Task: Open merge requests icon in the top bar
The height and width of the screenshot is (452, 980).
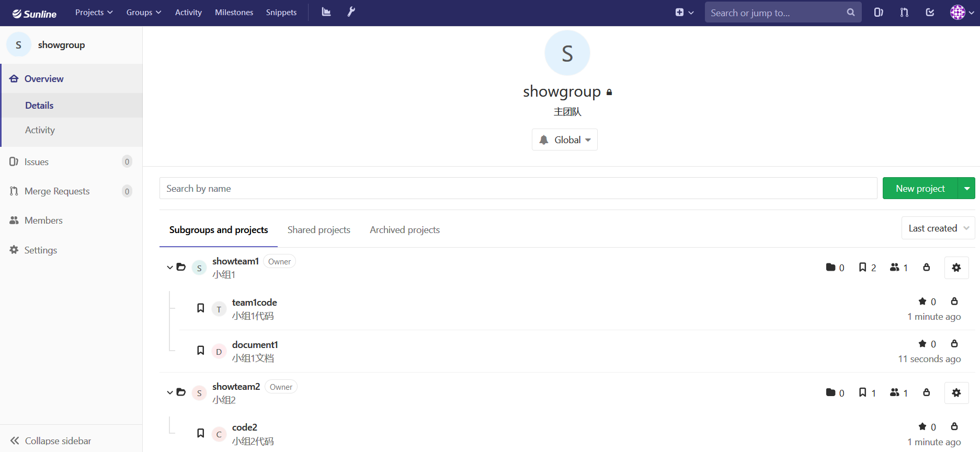Action: [x=904, y=13]
